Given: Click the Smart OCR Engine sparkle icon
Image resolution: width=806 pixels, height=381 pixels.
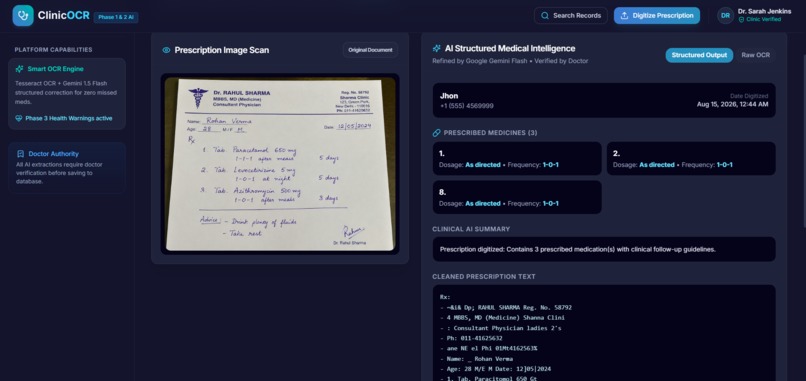Looking at the screenshot, I should point(20,69).
